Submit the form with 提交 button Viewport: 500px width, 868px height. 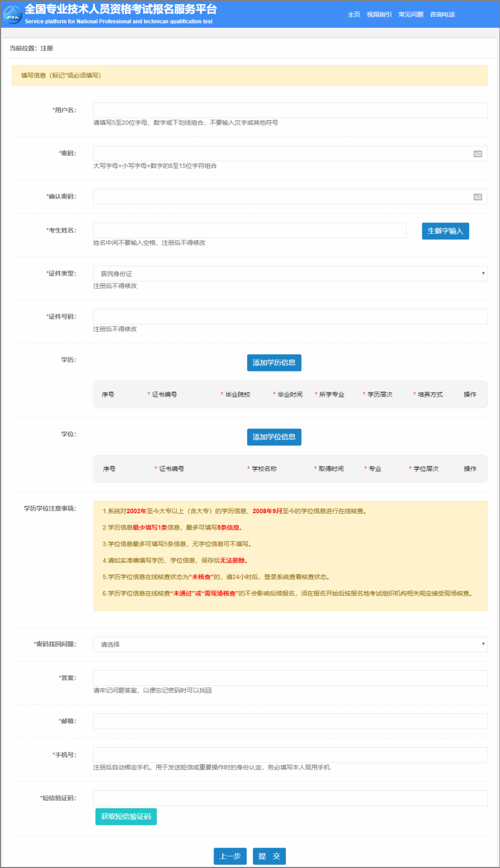pyautogui.click(x=269, y=856)
